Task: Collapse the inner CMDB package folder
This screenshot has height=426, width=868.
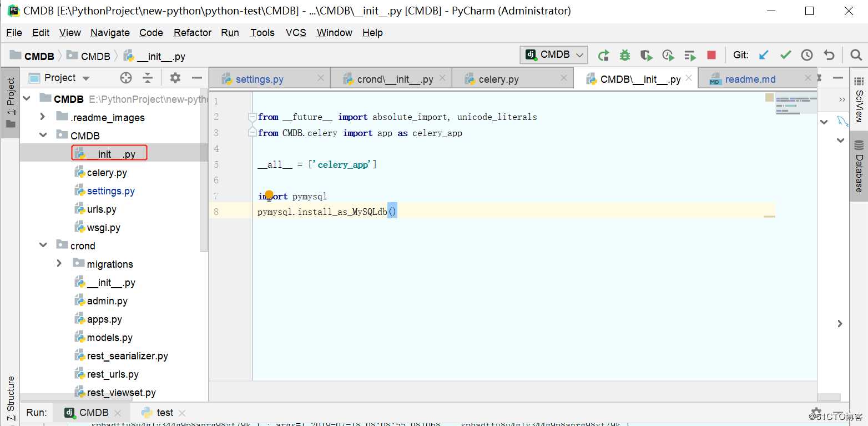Action: 43,136
